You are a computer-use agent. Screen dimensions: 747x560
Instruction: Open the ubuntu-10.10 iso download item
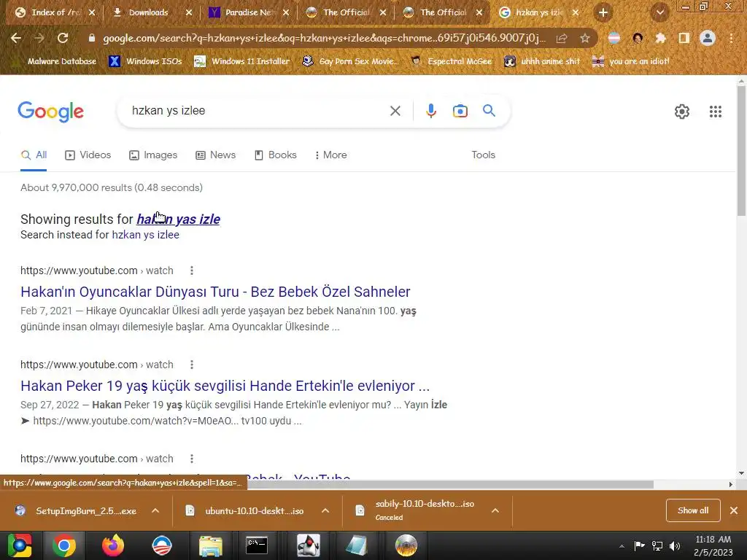click(245, 510)
